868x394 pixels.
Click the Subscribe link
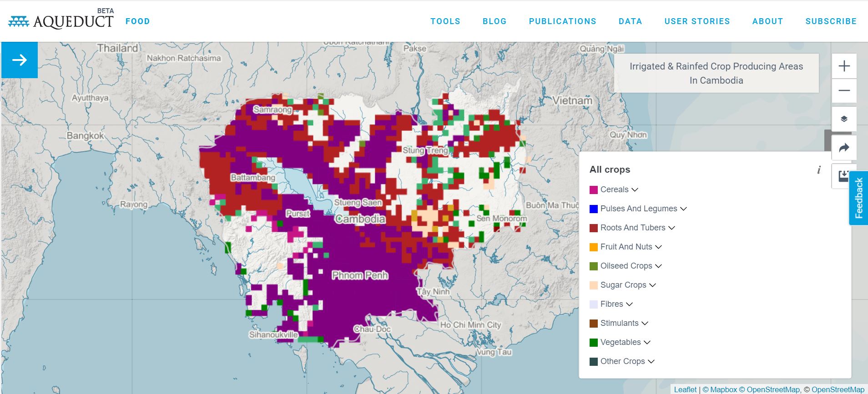831,21
